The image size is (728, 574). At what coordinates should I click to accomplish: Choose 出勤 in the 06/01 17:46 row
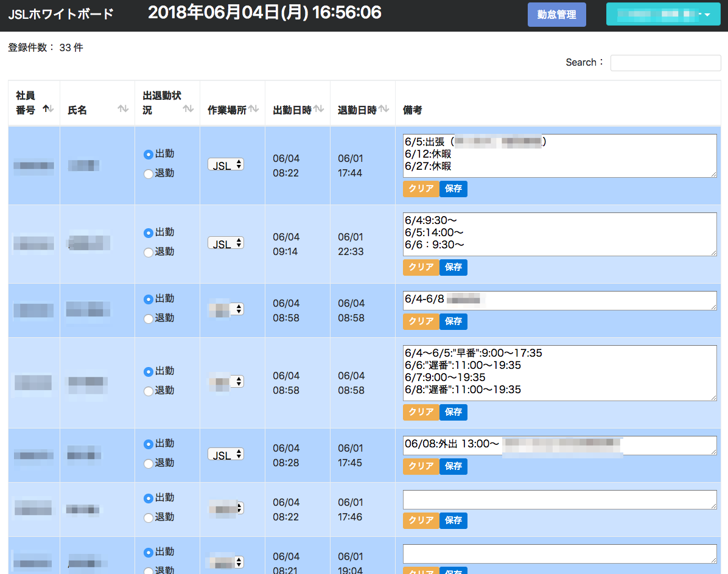point(148,499)
